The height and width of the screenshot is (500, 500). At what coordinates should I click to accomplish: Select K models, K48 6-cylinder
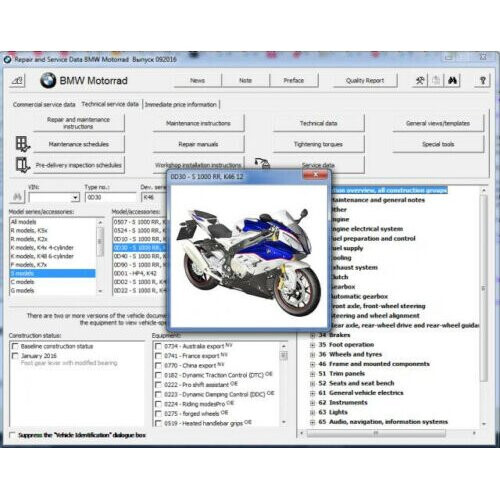[x=53, y=256]
